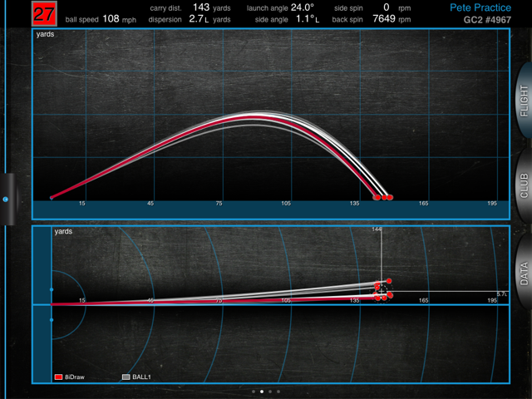Tap the side angle 1.1° L value
The width and height of the screenshot is (532, 399).
point(308,17)
